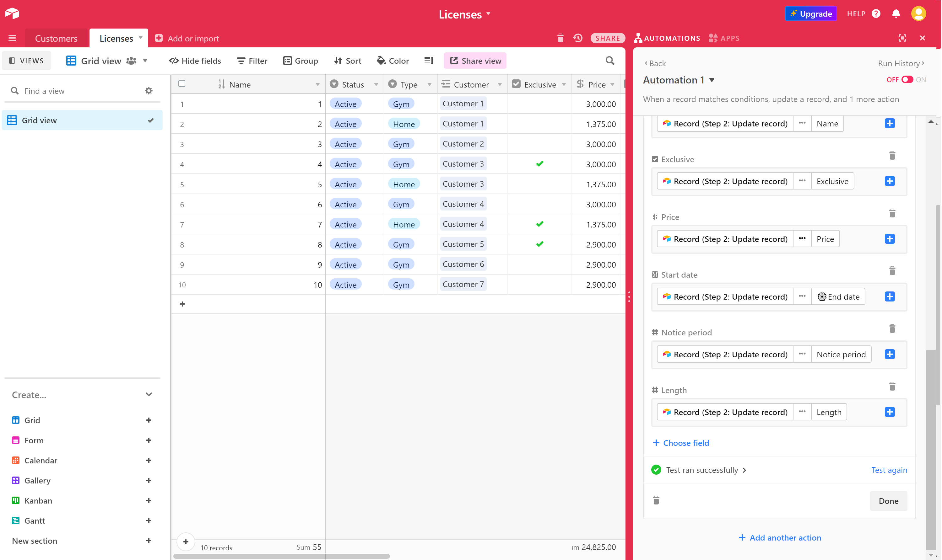
Task: Click Add or import tab
Action: 187,38
